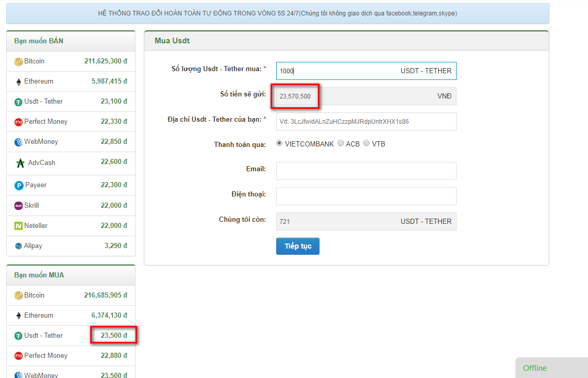588x378 pixels.
Task: Click the Ethereum buy price 6,374,130 đ
Action: click(x=109, y=315)
